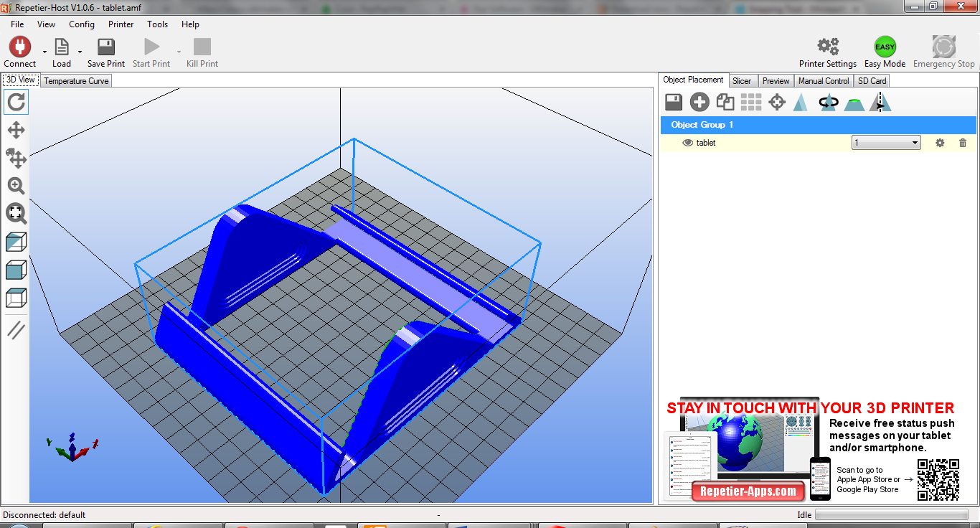Viewport: 980px width, 528px height.
Task: Click the Connect printer icon
Action: click(x=19, y=47)
